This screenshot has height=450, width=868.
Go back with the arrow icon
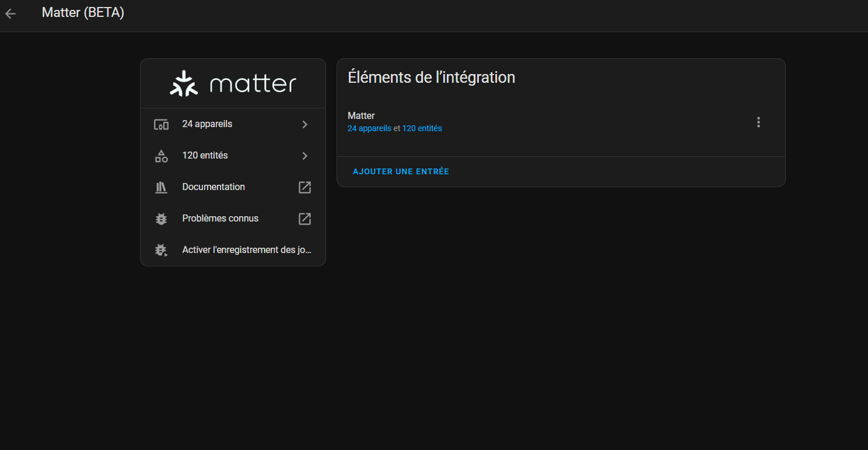(x=10, y=14)
